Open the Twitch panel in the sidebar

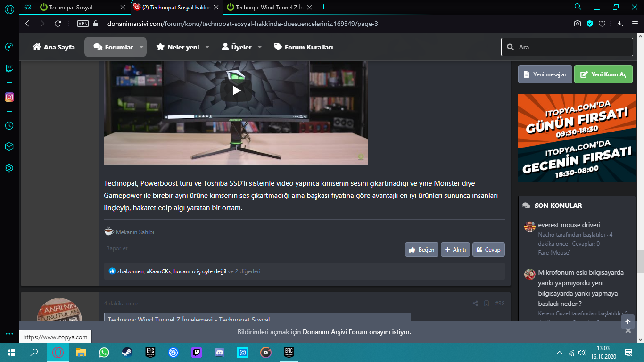point(9,68)
